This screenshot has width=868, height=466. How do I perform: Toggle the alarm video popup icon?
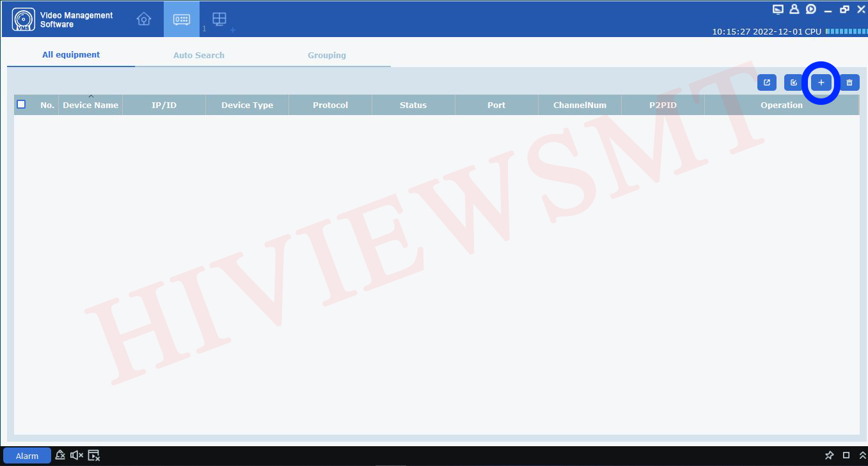tap(94, 455)
